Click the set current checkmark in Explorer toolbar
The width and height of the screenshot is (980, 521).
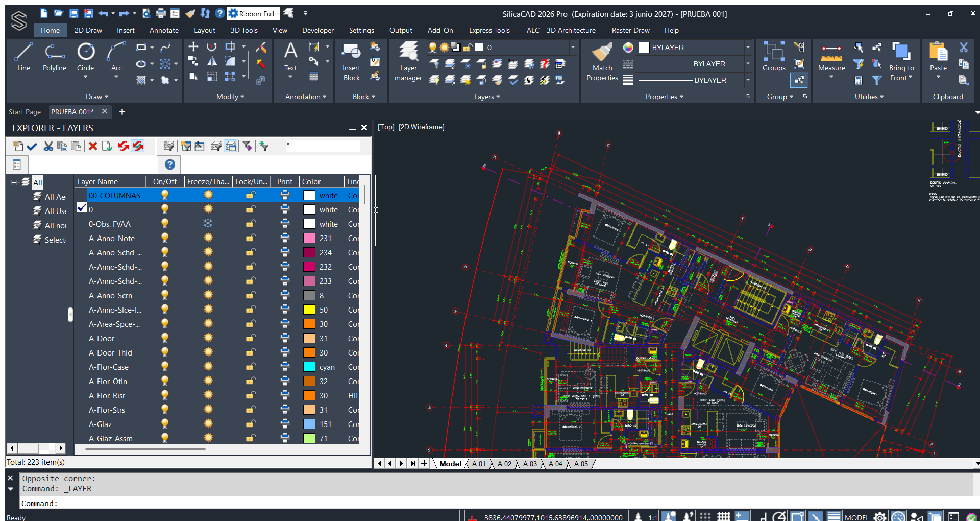point(32,147)
